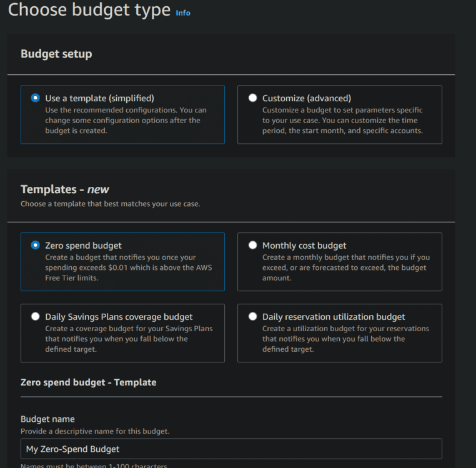Viewport: 476px width, 468px height.
Task: Click the Use a template card description text
Action: tap(126, 121)
